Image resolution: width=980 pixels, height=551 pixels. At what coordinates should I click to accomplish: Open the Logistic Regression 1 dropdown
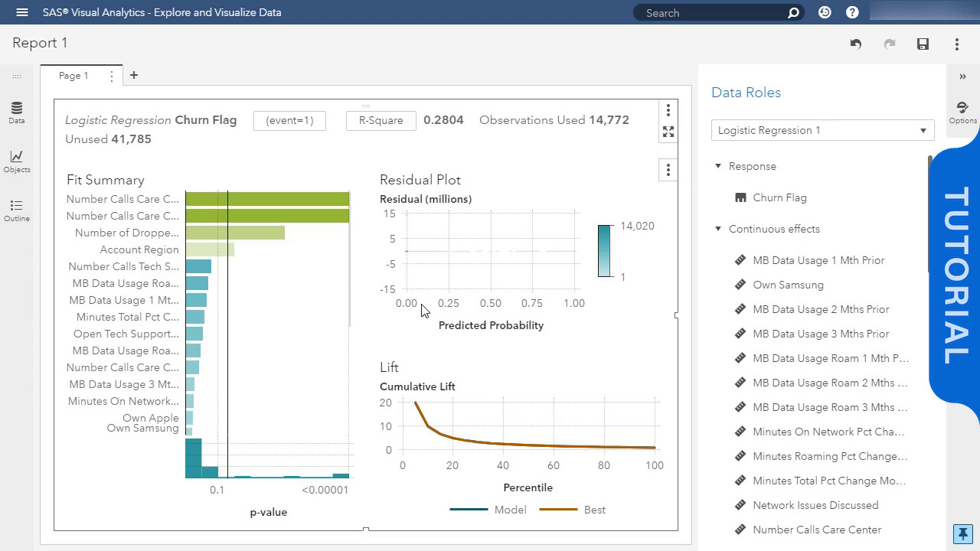point(822,130)
